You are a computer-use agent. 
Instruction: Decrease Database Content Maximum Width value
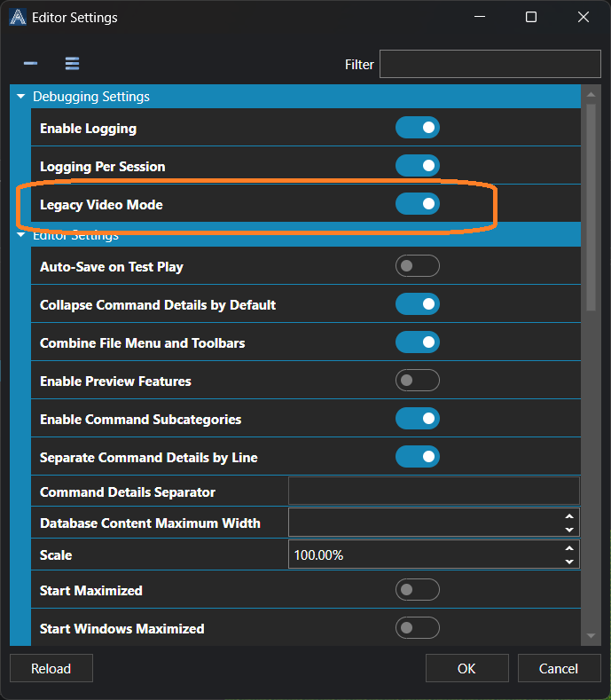pos(569,530)
